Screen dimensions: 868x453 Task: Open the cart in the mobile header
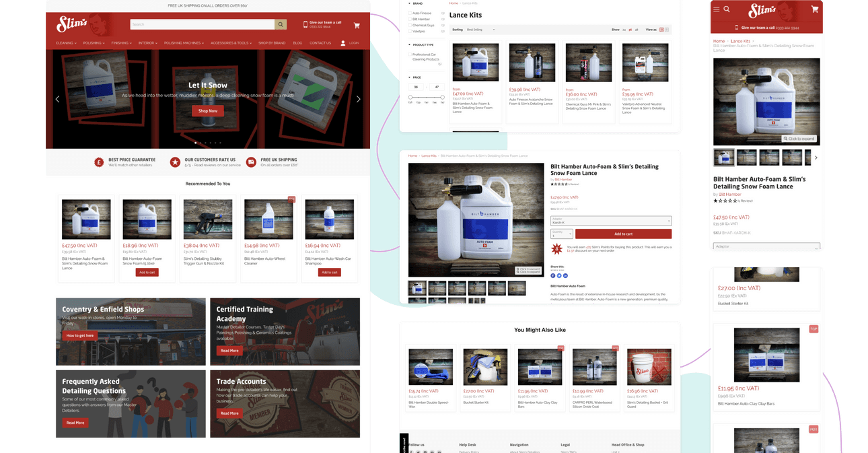coord(815,9)
